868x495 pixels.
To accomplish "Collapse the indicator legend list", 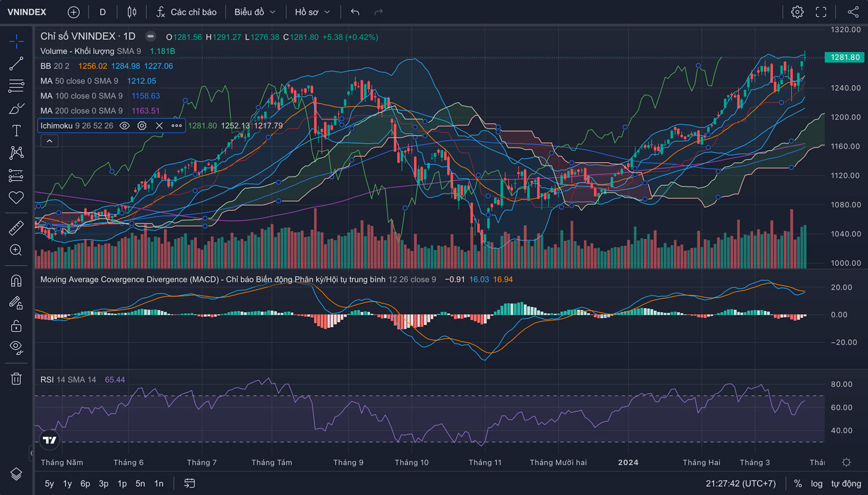I will pyautogui.click(x=49, y=141).
